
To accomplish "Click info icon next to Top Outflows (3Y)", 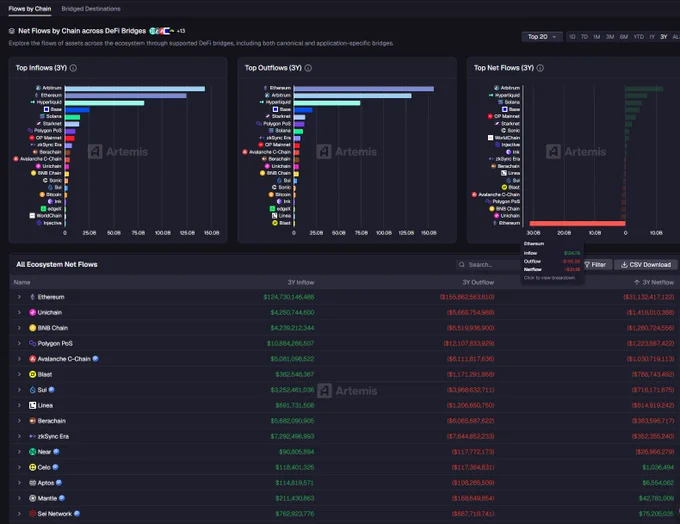I will 308,68.
